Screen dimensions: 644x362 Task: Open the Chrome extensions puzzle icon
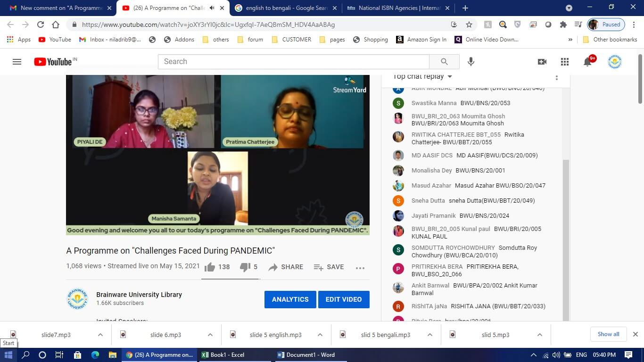coord(563,25)
